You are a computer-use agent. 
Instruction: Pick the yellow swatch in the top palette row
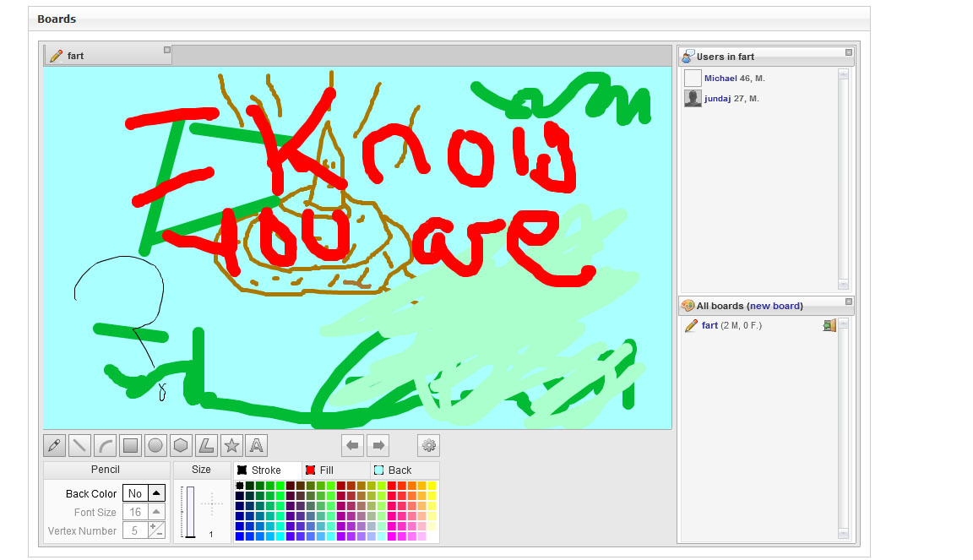432,486
